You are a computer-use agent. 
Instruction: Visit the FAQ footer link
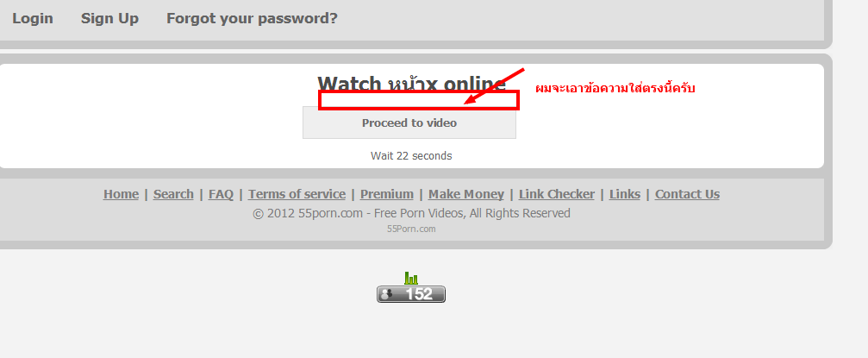pyautogui.click(x=221, y=194)
